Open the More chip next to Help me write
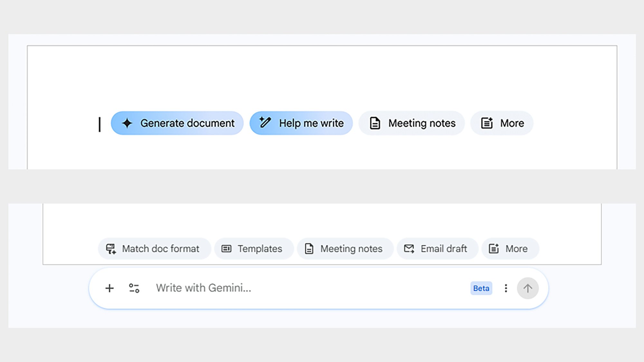Image resolution: width=644 pixels, height=362 pixels. click(x=502, y=123)
